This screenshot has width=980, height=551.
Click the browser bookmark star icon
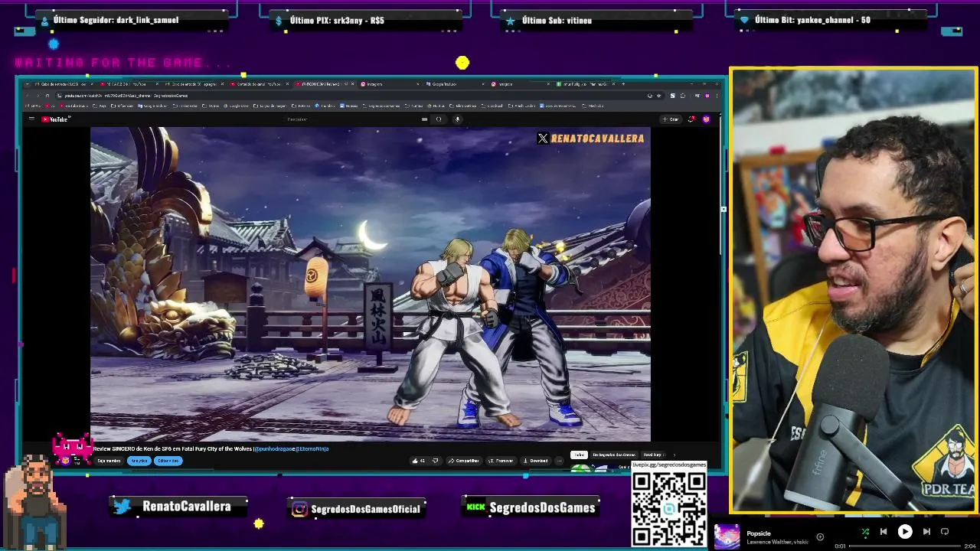coord(659,96)
